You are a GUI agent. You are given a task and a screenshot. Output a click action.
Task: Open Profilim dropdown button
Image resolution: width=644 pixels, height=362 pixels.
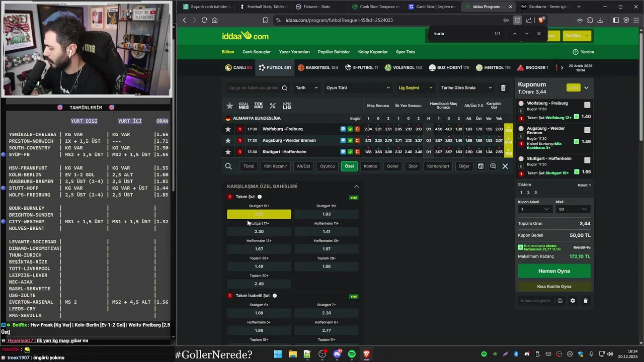point(576,36)
